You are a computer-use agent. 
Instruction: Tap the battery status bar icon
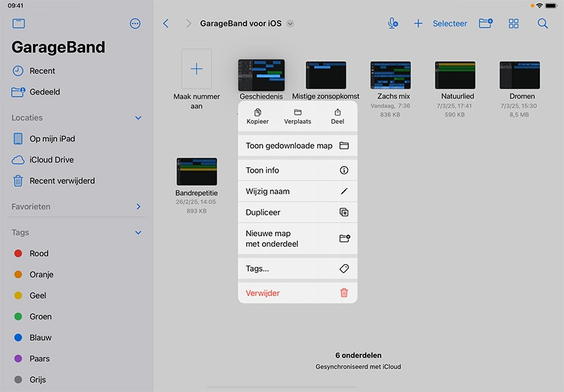pos(551,6)
